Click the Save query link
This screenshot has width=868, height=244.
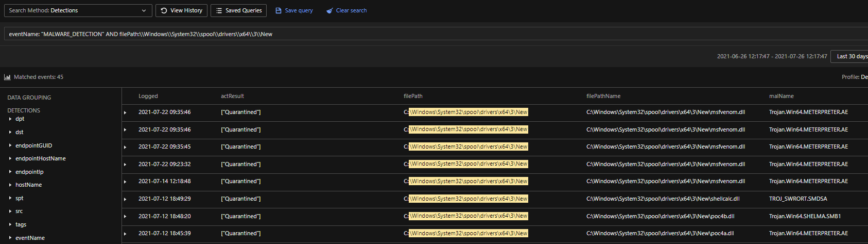point(299,10)
